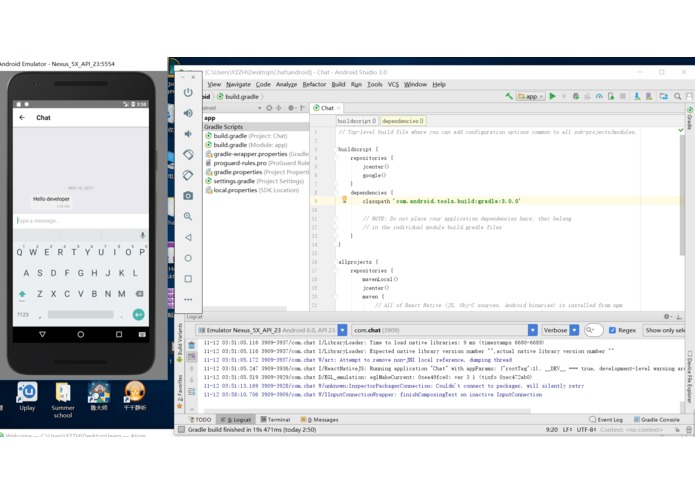Click the emulator back triangle button

[x=188, y=237]
